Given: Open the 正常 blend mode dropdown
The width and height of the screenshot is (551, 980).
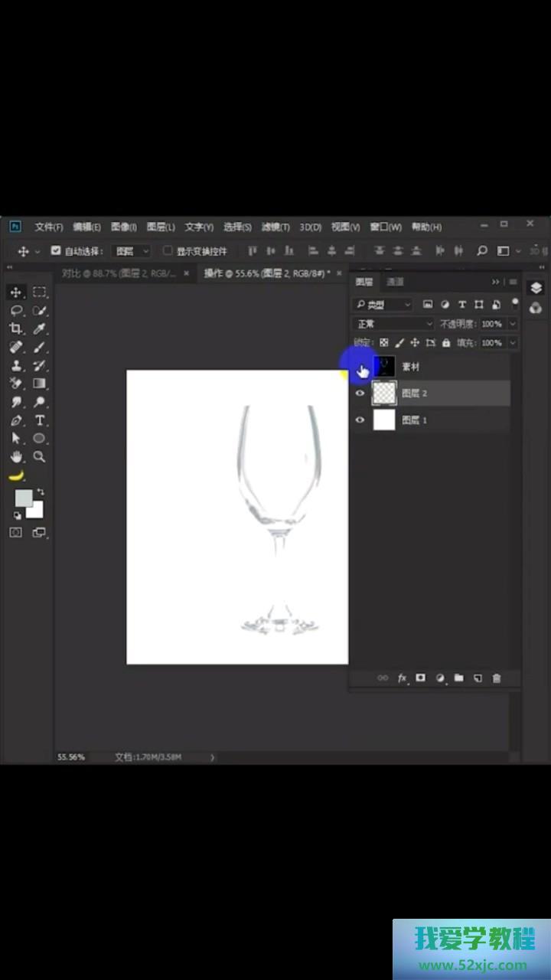Looking at the screenshot, I should [x=393, y=324].
